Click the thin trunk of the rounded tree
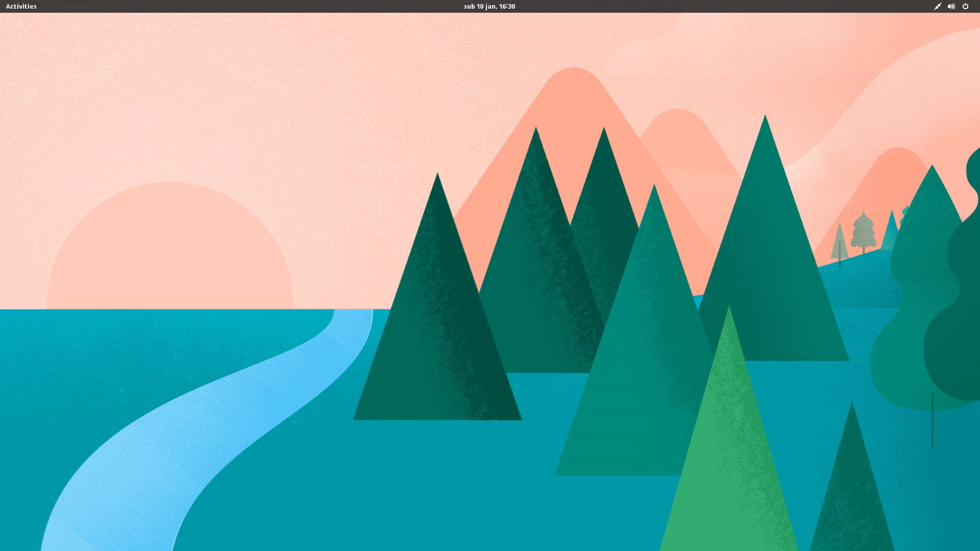The width and height of the screenshot is (980, 551). (933, 420)
